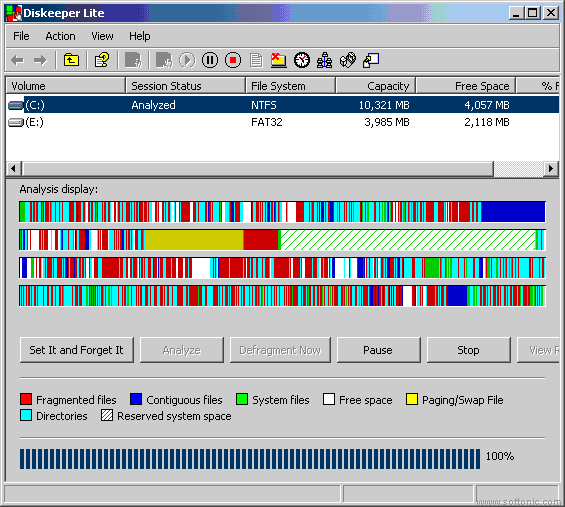Open the Help question mark toolbar icon
565x507 pixels.
pyautogui.click(x=102, y=60)
